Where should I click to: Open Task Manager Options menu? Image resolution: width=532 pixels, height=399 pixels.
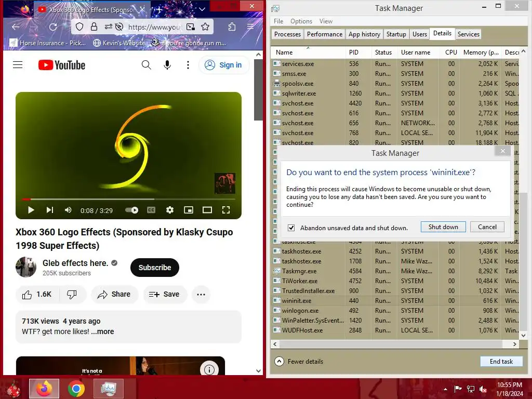pos(301,21)
